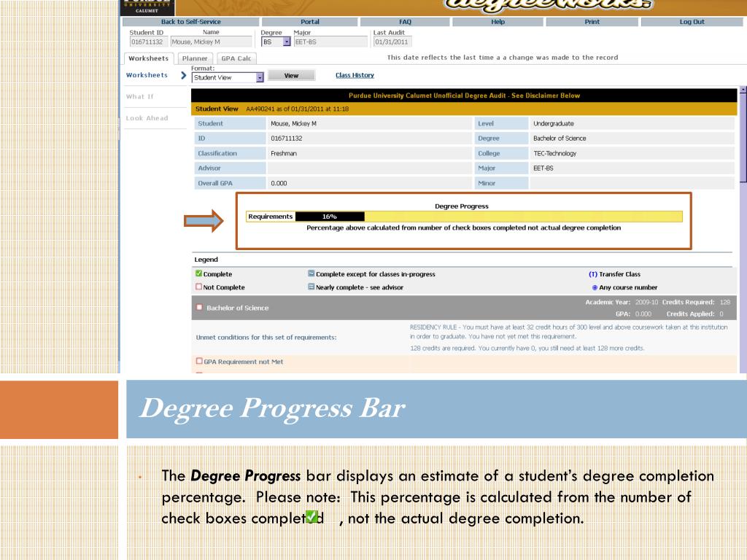The image size is (747, 560).
Task: Click the arrow next to sidebar Worksheets
Action: [x=183, y=75]
